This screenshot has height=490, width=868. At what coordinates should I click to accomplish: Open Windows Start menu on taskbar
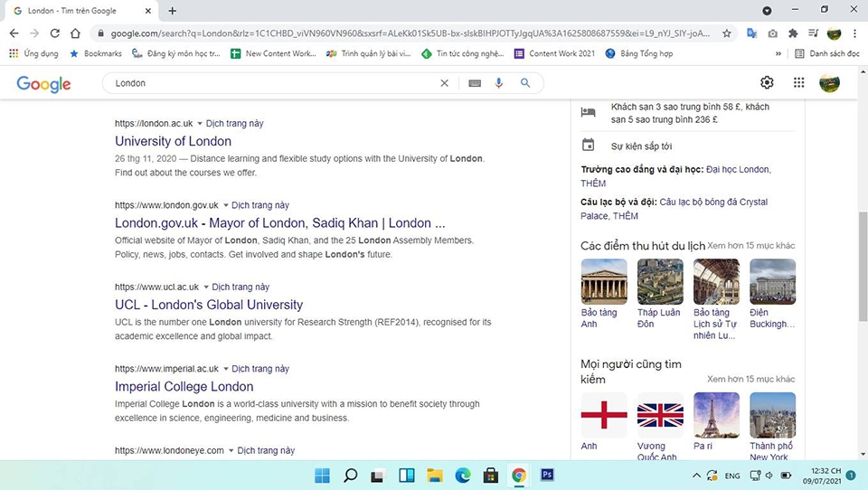pos(322,475)
